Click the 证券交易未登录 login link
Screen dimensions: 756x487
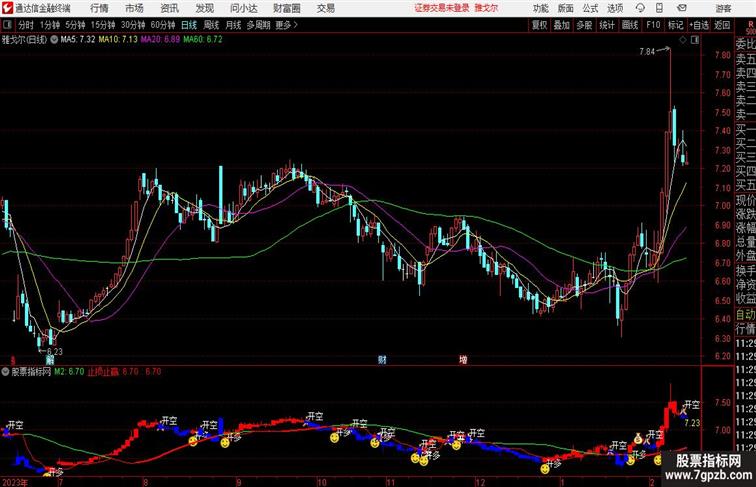442,8
